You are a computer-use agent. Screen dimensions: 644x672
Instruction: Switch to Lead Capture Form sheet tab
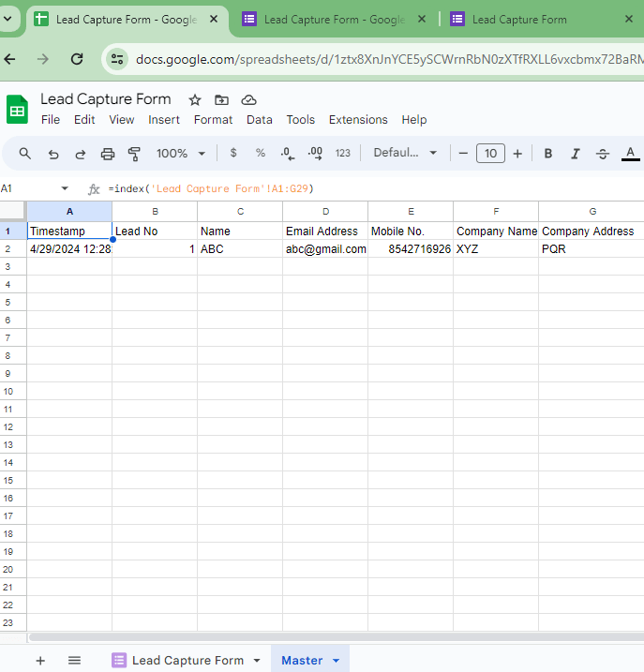coord(187,661)
